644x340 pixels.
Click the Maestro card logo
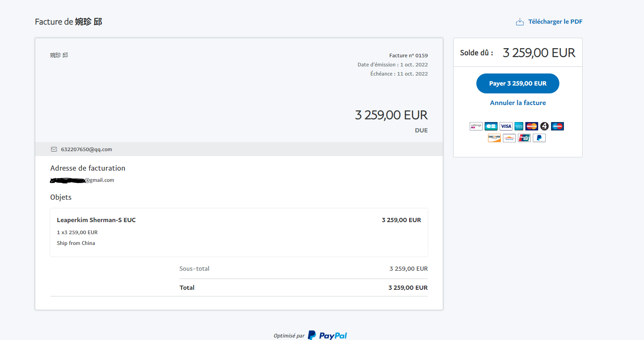[x=557, y=126]
